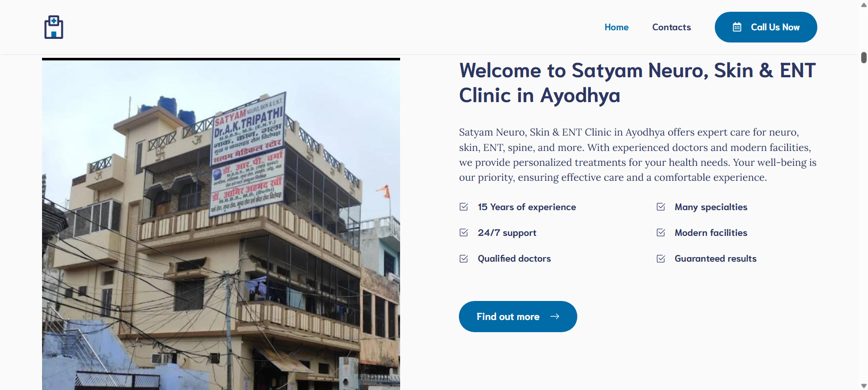Click the Welcome to Satyam Neuro heading
868x390 pixels.
point(637,83)
